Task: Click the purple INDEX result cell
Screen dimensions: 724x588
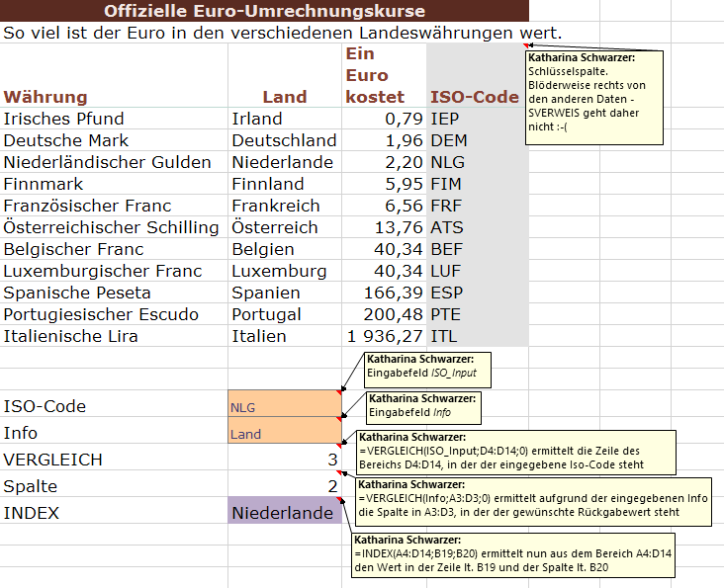Action: pyautogui.click(x=284, y=513)
